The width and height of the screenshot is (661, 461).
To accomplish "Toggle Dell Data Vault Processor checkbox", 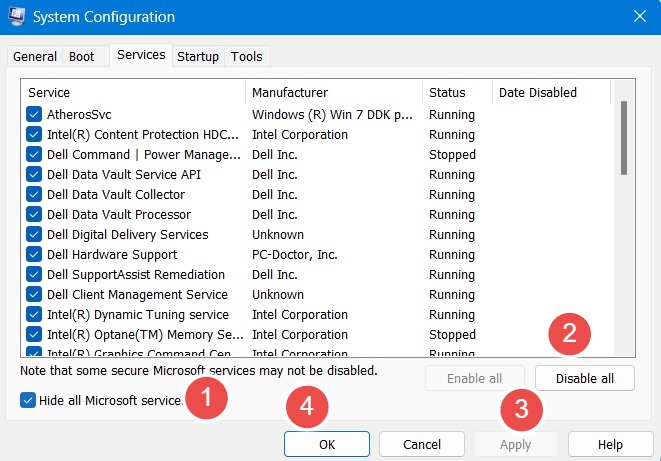I will 34,214.
